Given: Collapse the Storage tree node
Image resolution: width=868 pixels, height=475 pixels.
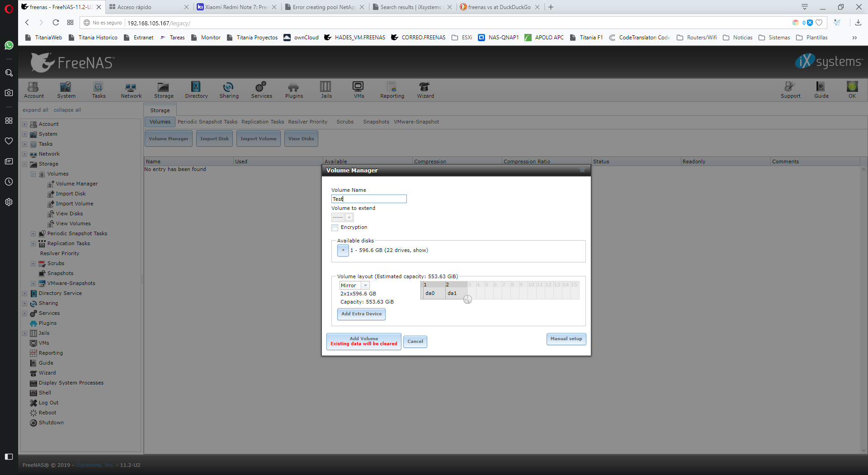Looking at the screenshot, I should click(25, 164).
